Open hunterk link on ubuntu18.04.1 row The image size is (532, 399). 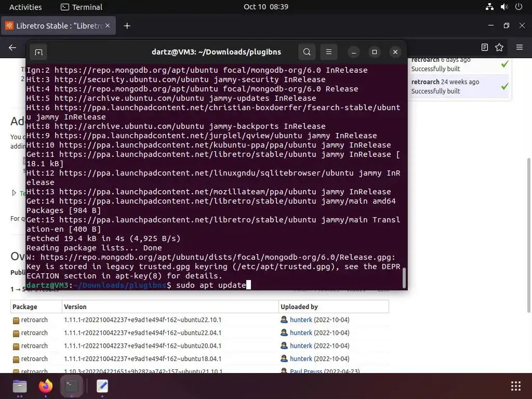(x=301, y=358)
